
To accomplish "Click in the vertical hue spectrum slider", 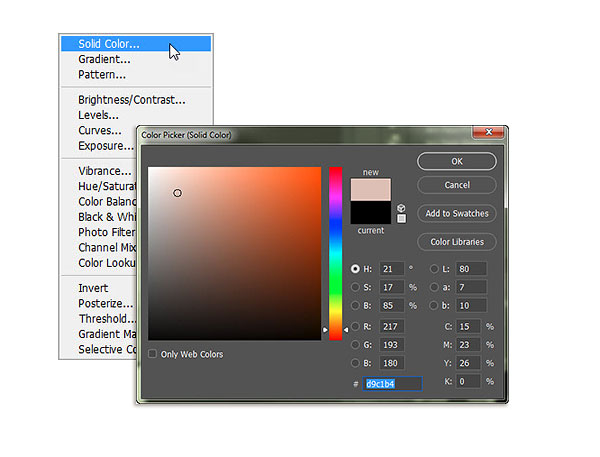I will [x=336, y=253].
